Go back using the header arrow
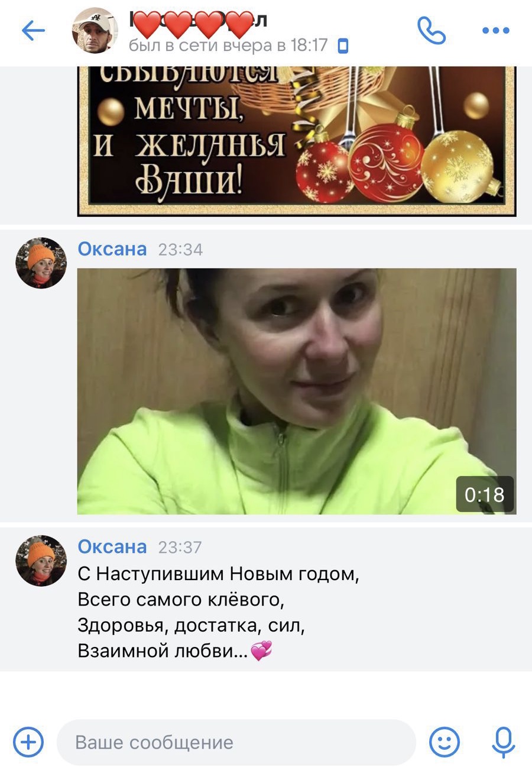The image size is (532, 767). (33, 31)
